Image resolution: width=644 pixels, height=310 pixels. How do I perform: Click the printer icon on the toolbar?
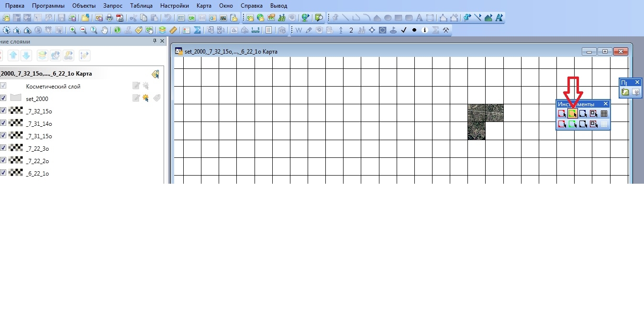tap(110, 18)
